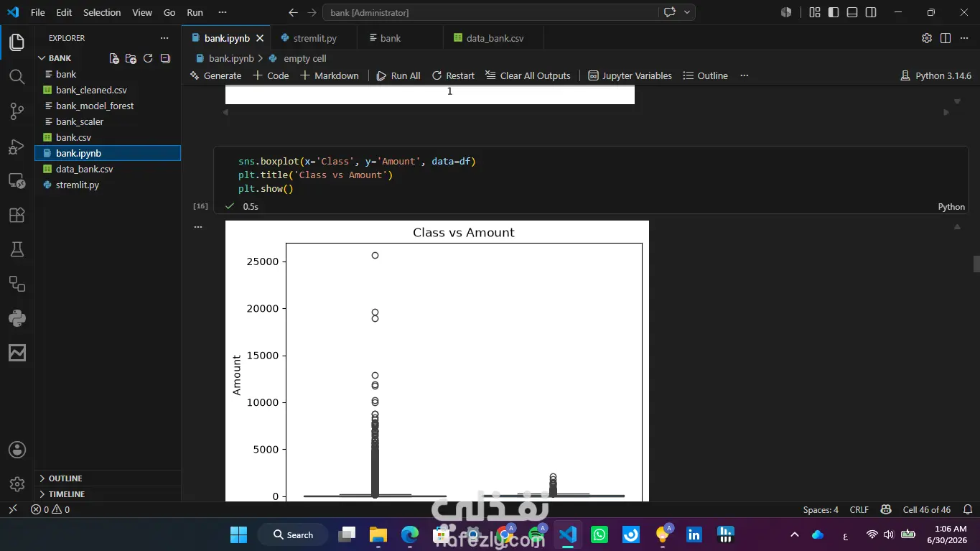Clear All Outputs of notebook
This screenshot has width=980, height=551.
528,75
